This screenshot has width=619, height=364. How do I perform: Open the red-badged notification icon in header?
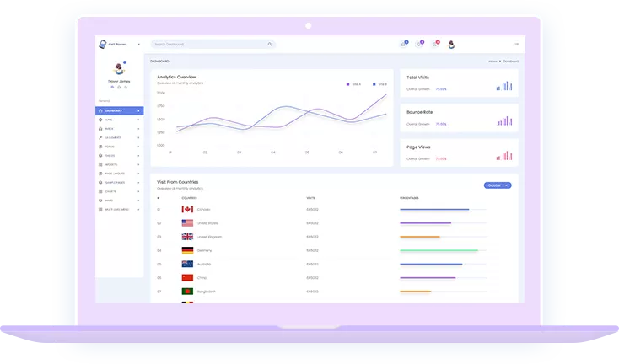click(x=435, y=44)
